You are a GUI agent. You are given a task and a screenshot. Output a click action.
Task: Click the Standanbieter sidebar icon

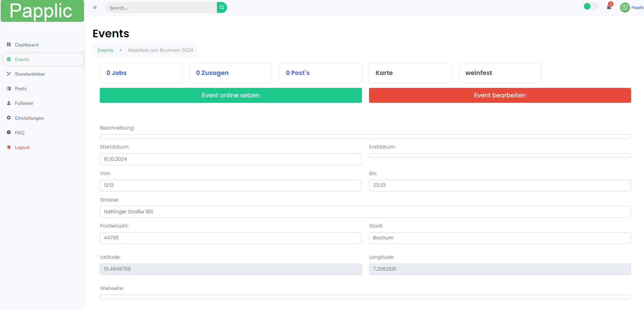(9, 74)
